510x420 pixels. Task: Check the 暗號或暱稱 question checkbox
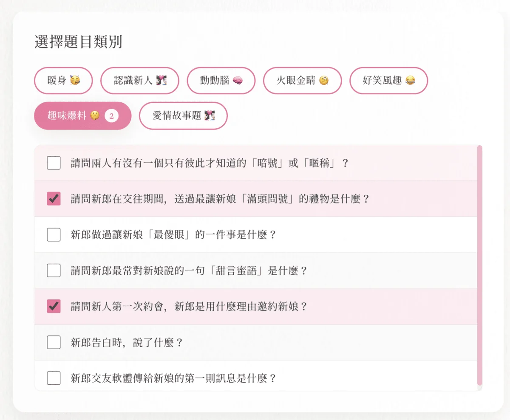point(54,163)
